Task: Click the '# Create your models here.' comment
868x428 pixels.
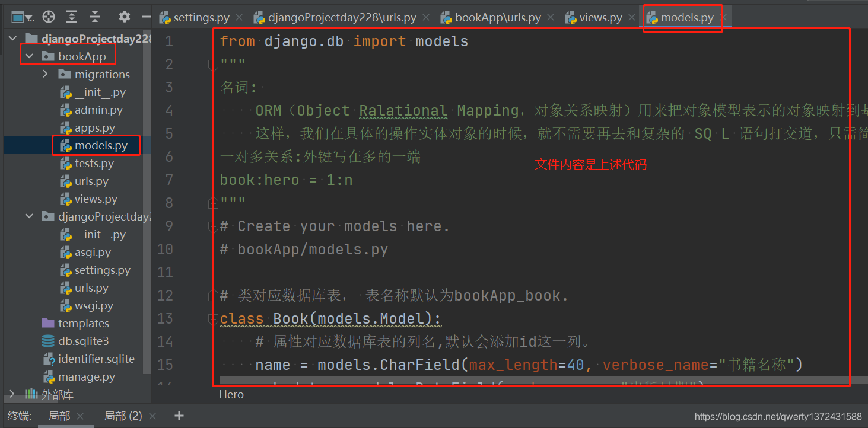Action: [x=335, y=226]
